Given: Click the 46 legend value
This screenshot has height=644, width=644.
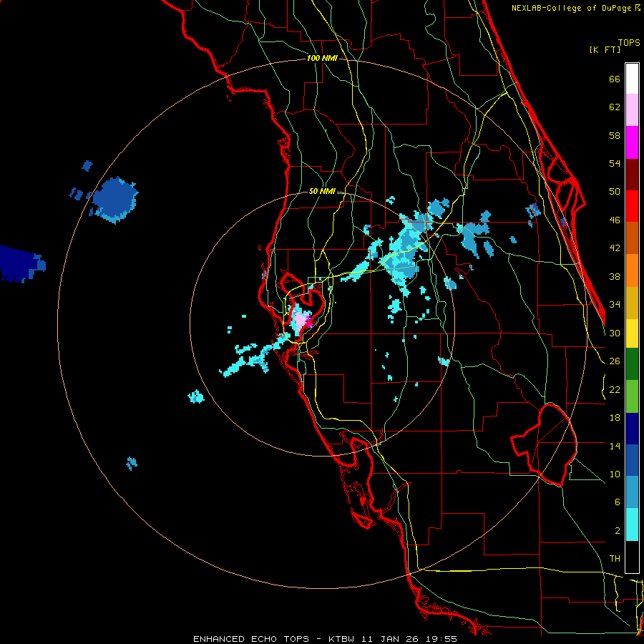Looking at the screenshot, I should coord(615,220).
